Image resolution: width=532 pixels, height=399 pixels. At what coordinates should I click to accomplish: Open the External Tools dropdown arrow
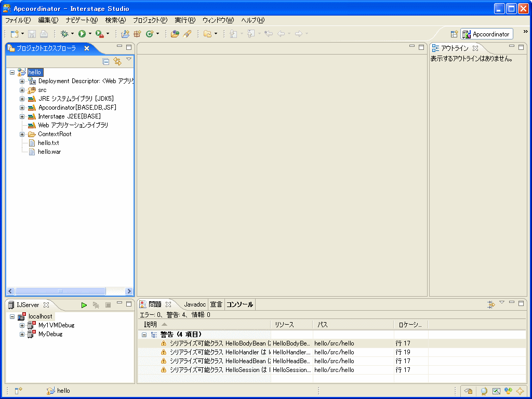coord(108,34)
